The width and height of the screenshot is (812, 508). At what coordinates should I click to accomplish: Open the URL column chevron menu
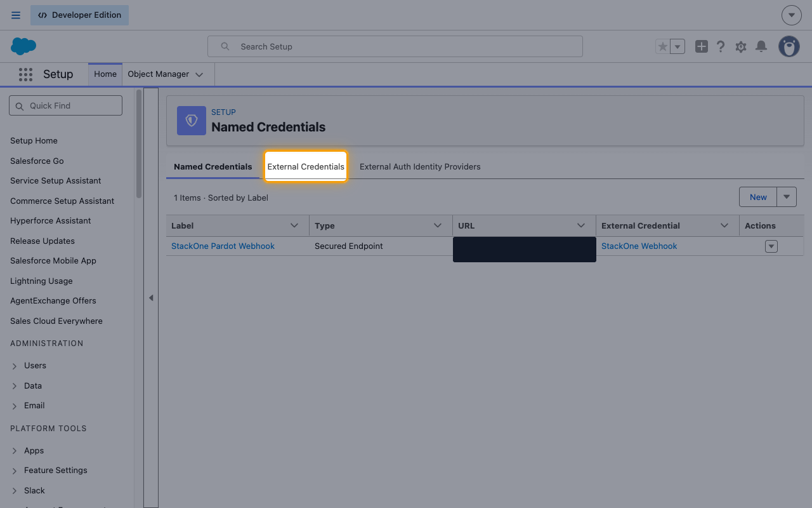581,225
